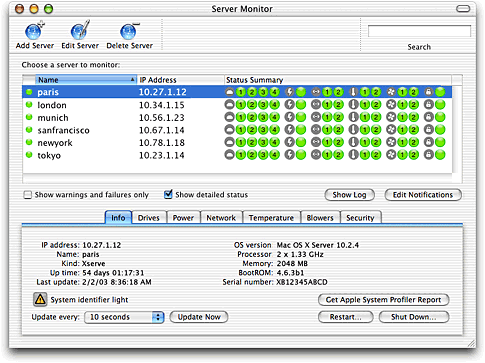This screenshot has height=363, width=485.
Task: Click OS version Mac OS X Server 10.2.4
Action: click(318, 245)
